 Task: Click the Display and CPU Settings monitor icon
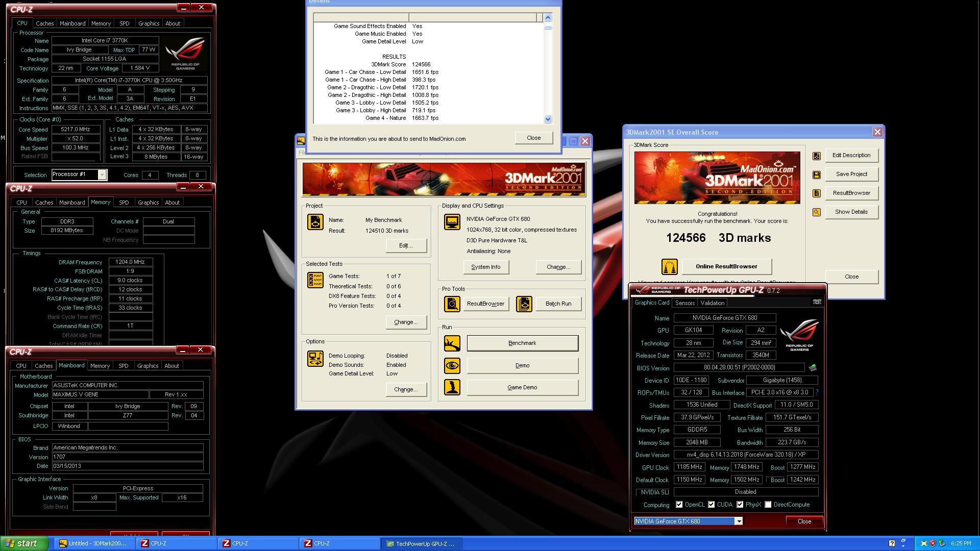[452, 222]
